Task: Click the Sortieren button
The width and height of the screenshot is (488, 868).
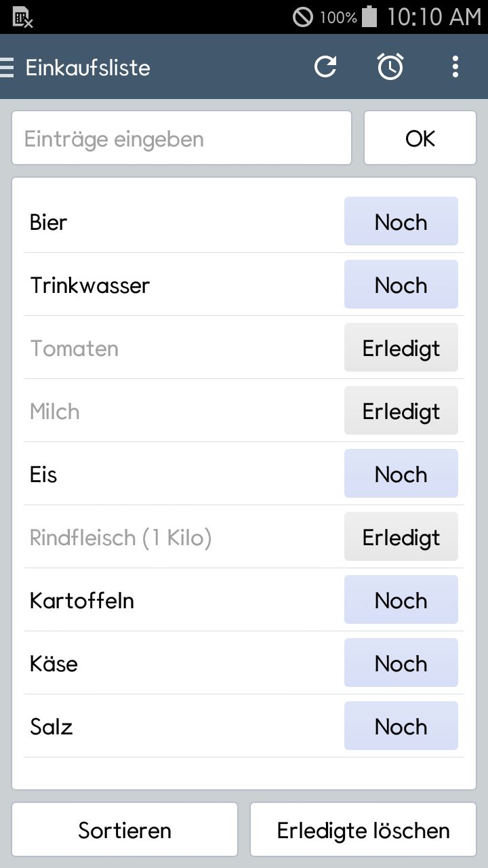Action: point(125,830)
